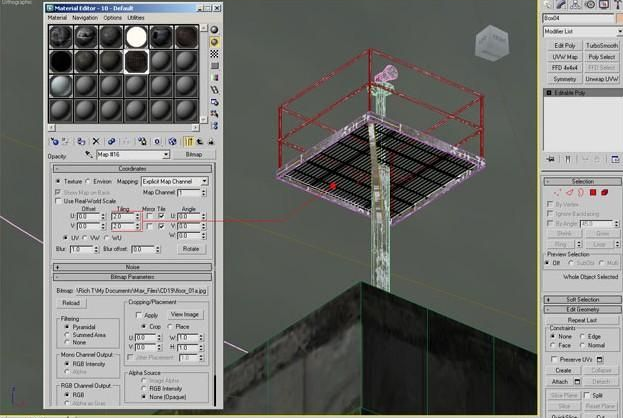The image size is (623, 418).
Task: Click Put to Library icon
Action: [x=142, y=141]
